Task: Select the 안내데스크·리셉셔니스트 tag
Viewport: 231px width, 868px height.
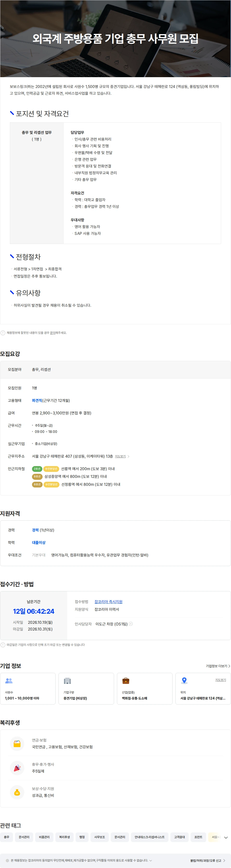Action: pos(149,837)
